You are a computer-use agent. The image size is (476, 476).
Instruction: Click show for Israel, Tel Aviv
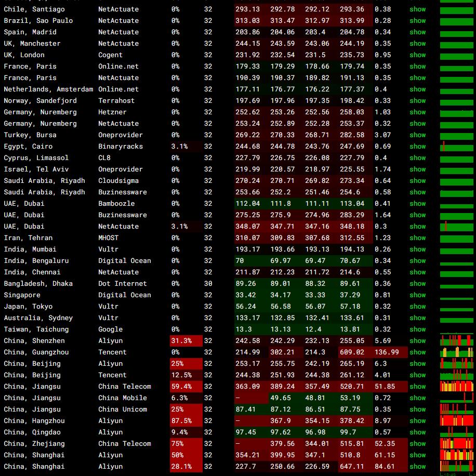tap(417, 169)
